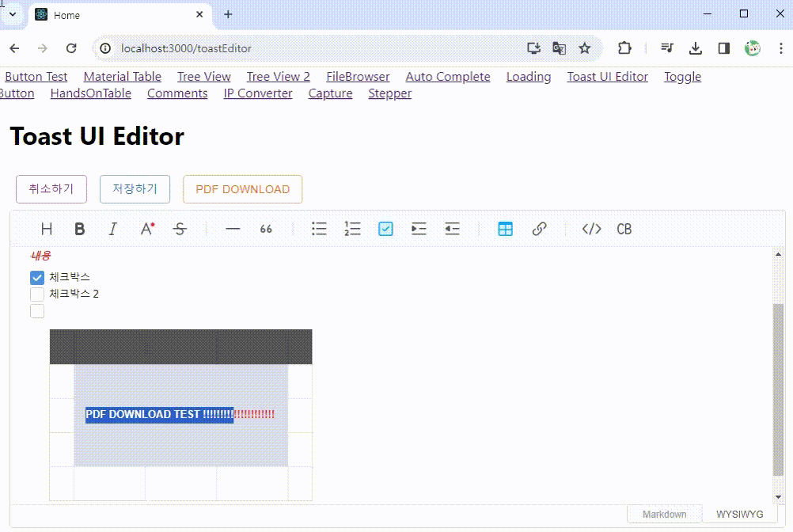
Task: Click the editor scrollbar up arrow
Action: click(778, 254)
